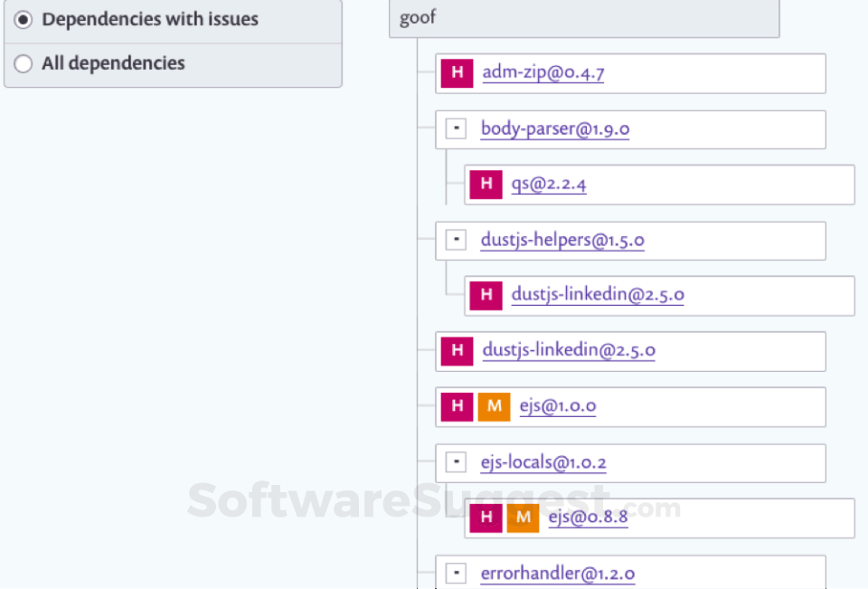Click the H badge in the top-level dustjs-linkedin@2.5.0 row
Image resolution: width=868 pixels, height=589 pixels.
click(457, 351)
